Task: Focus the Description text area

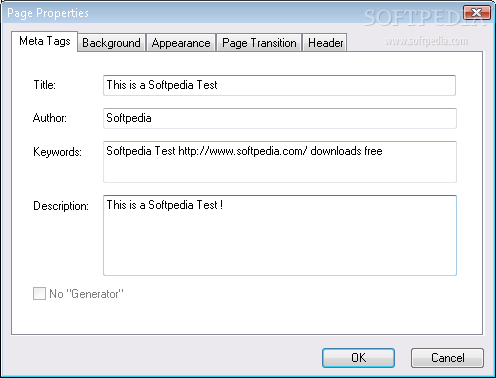Action: coord(279,235)
